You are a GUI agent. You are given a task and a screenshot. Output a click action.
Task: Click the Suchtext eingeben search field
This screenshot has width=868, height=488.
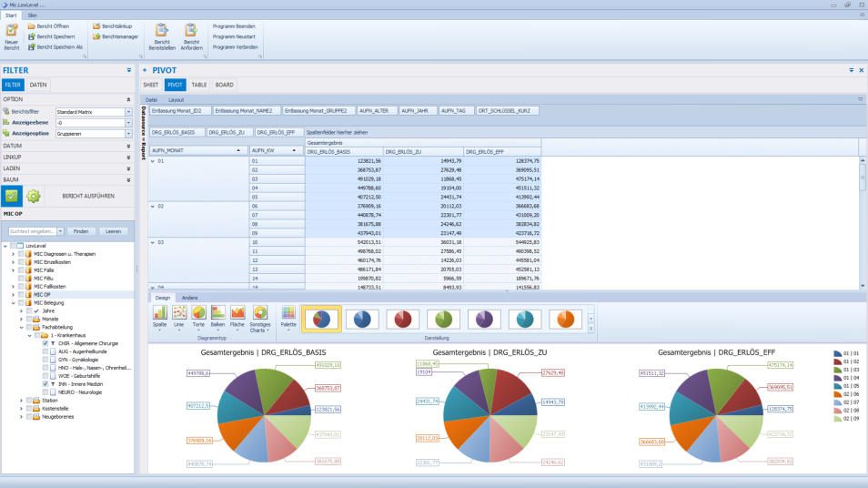click(33, 231)
